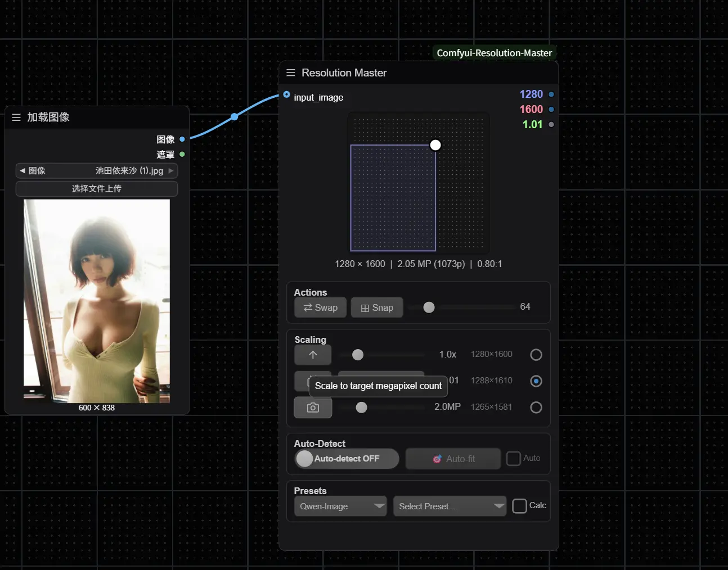728x570 pixels.
Task: Click the snap value slider handle
Action: (x=429, y=307)
